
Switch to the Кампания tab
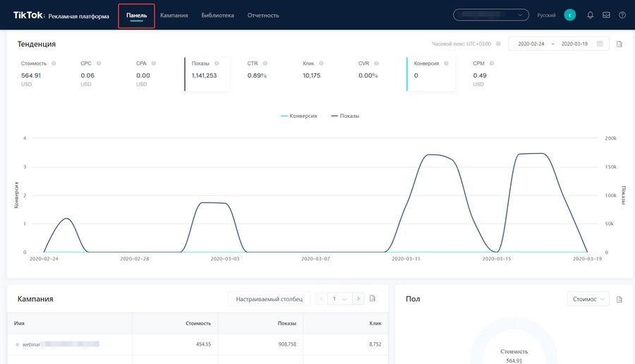click(174, 16)
